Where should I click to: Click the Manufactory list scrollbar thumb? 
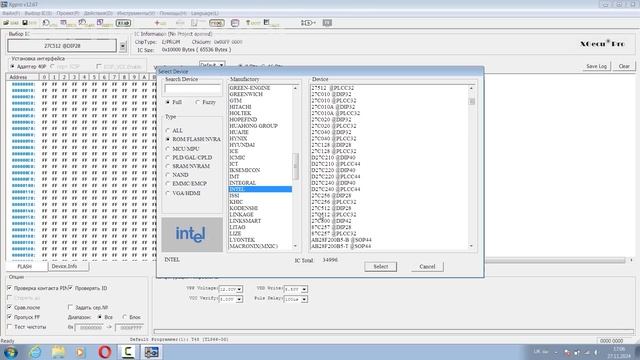click(x=296, y=166)
